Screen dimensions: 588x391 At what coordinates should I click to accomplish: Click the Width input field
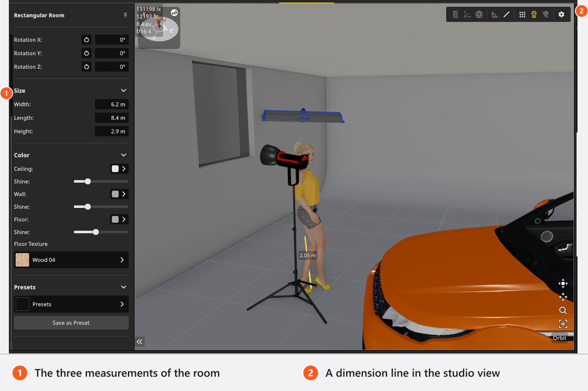coord(112,104)
